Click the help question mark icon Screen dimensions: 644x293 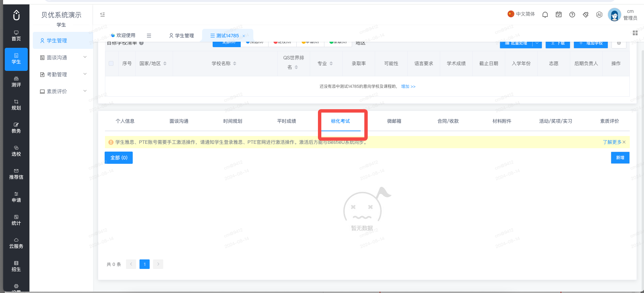[572, 15]
